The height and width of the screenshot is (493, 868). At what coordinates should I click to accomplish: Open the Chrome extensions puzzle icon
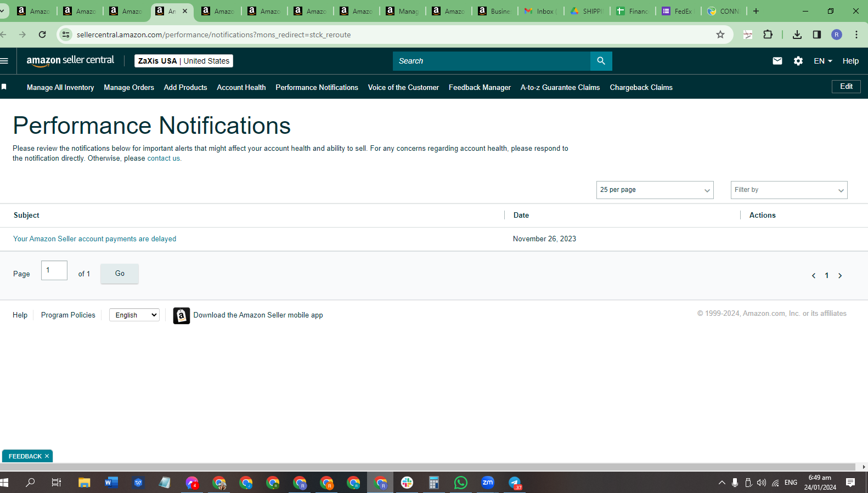[768, 35]
